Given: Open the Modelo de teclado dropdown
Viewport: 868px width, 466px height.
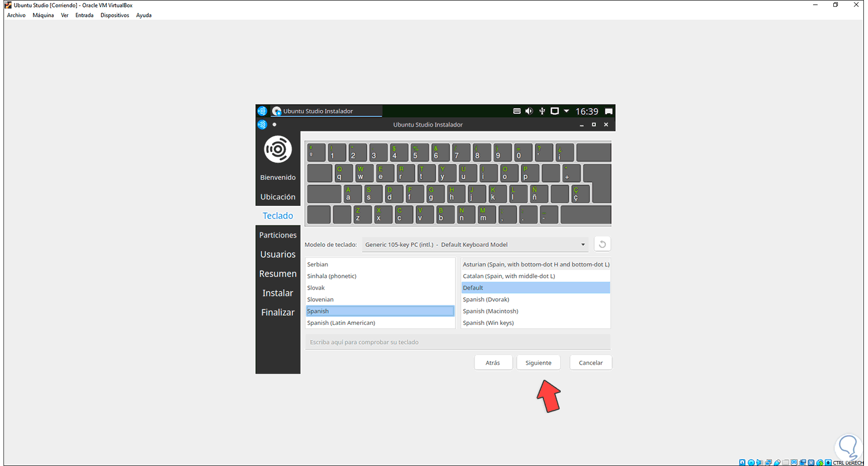Looking at the screenshot, I should (x=475, y=245).
